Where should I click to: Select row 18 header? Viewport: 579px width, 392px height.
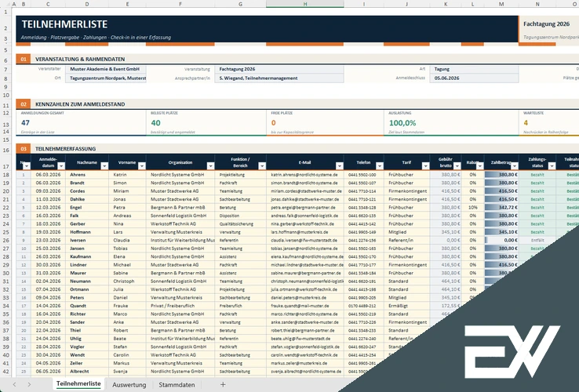tap(5, 175)
